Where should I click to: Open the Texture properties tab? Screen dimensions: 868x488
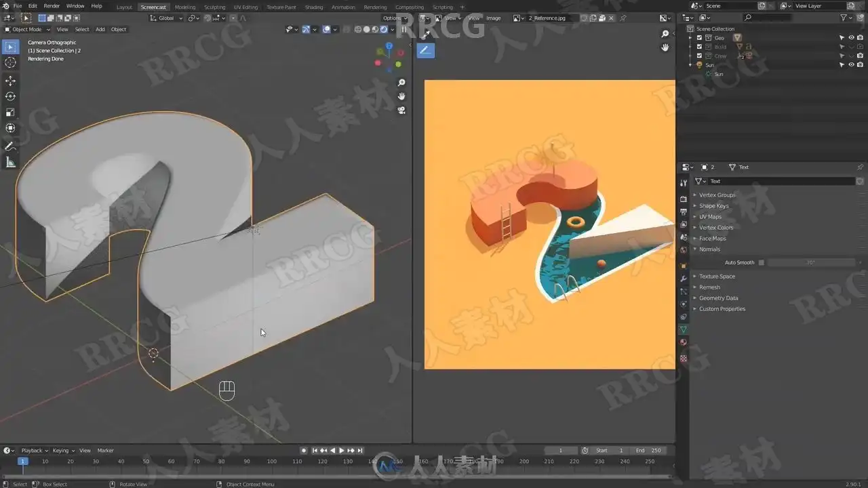[x=684, y=358]
